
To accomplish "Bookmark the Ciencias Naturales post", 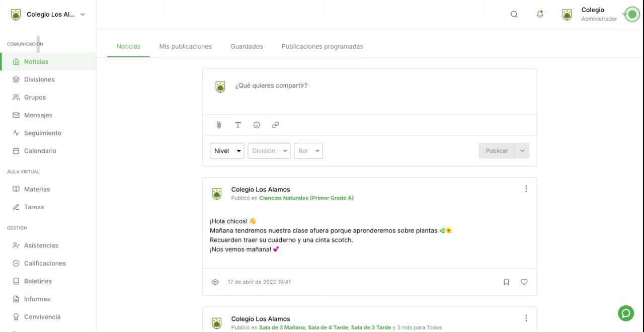I will point(506,282).
